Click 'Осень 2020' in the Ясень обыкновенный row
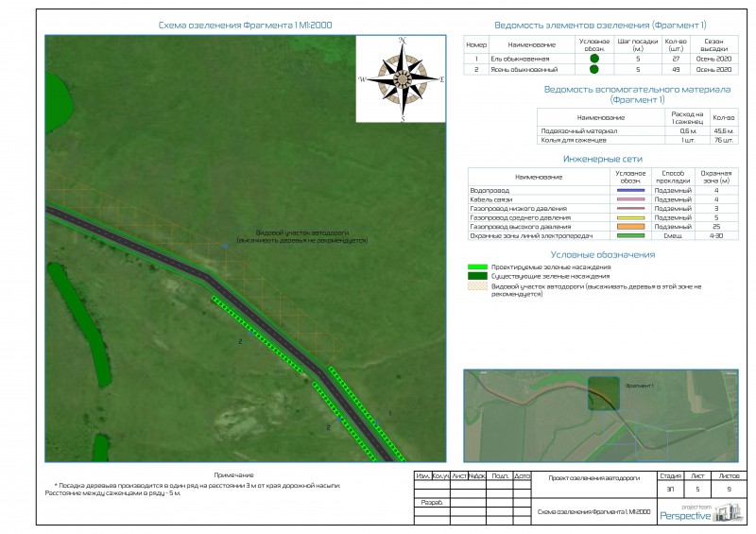 [713, 69]
